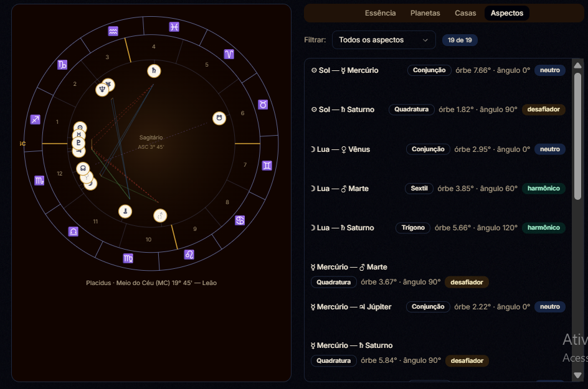Click the Mercúrio — Júpiter aspect title
588x389 pixels.
(351, 307)
